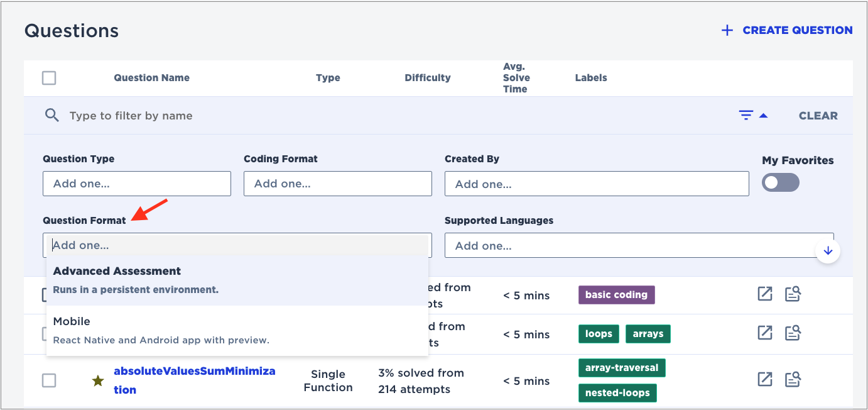Tick the select-all checkbox in table header

pyautogui.click(x=49, y=78)
